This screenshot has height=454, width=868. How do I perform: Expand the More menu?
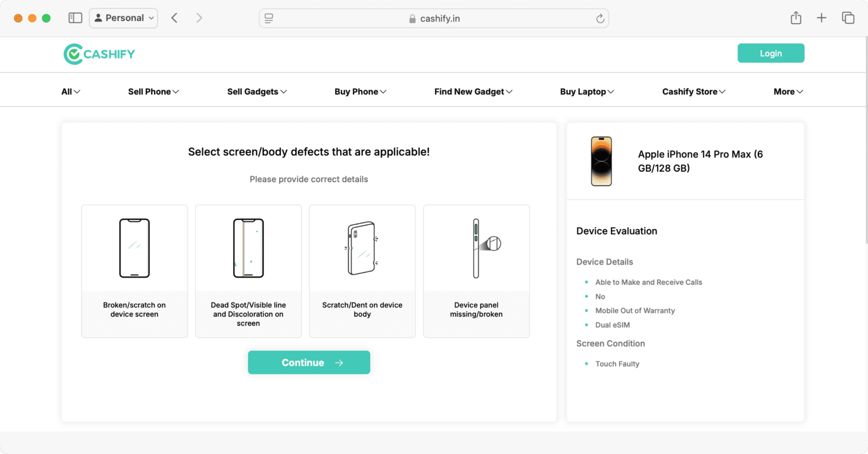click(788, 92)
